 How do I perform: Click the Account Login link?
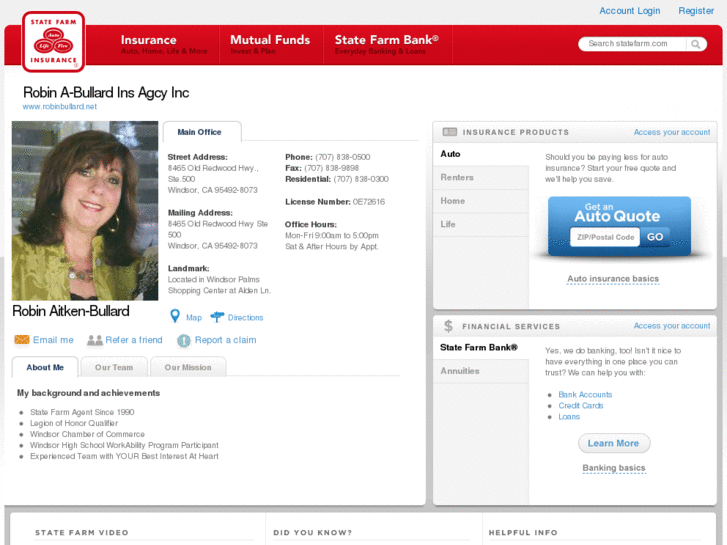coord(630,11)
